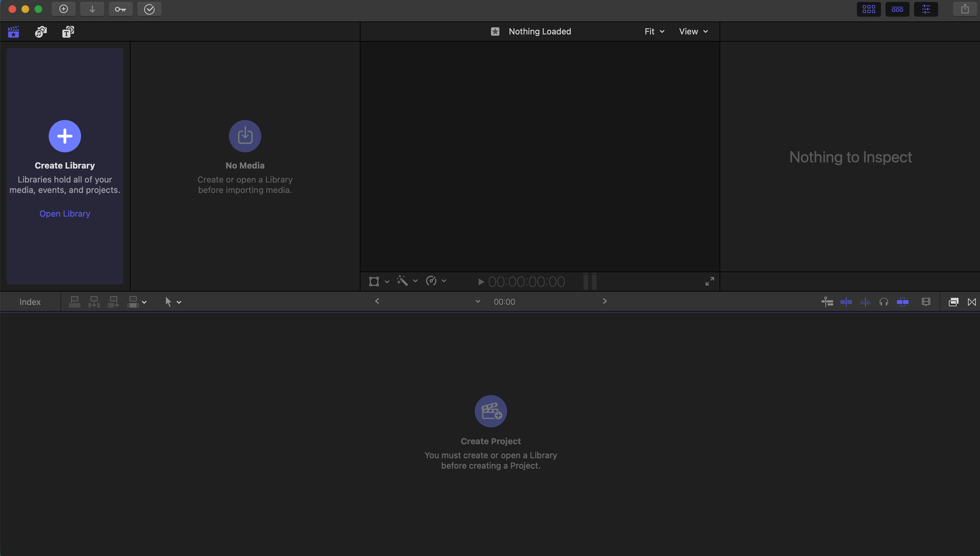Open the keyword editor key icon
The height and width of the screenshot is (556, 980).
120,9
